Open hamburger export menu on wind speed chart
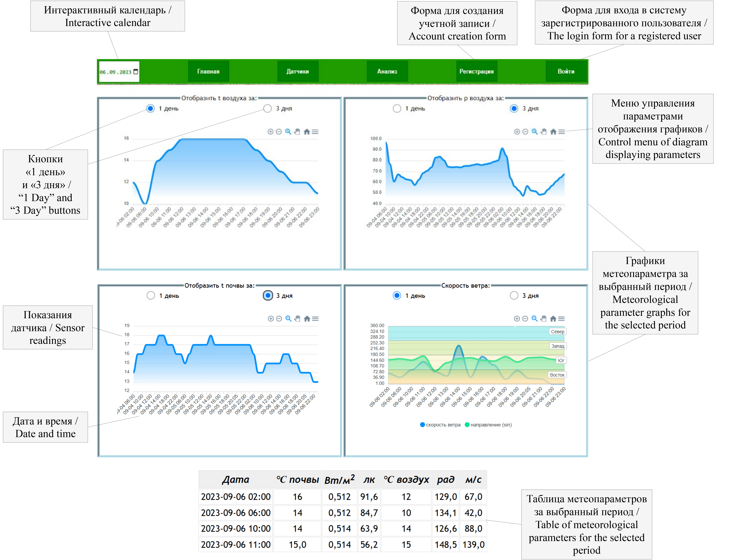This screenshot has width=734, height=560. pos(562,319)
